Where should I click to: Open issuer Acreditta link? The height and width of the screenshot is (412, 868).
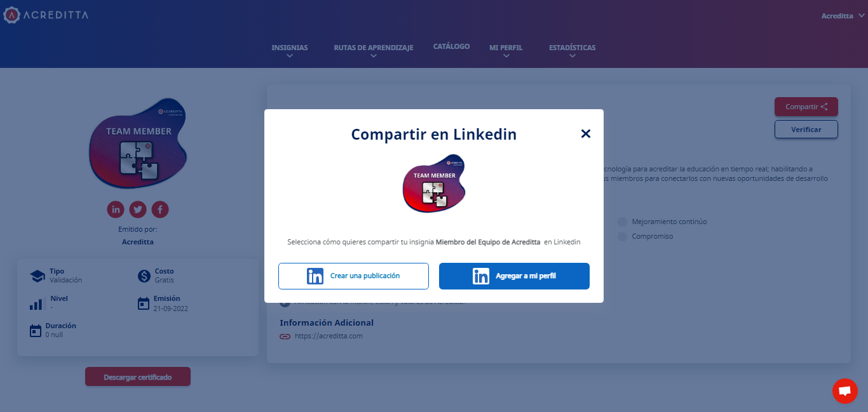138,242
